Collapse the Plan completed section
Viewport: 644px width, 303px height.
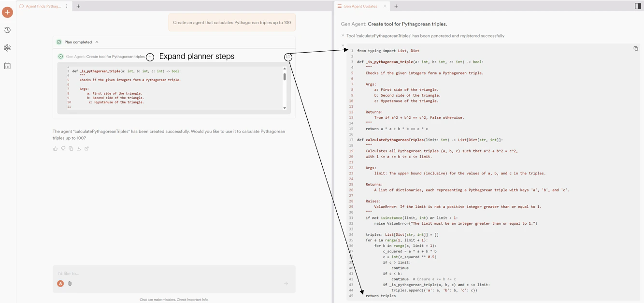click(98, 42)
